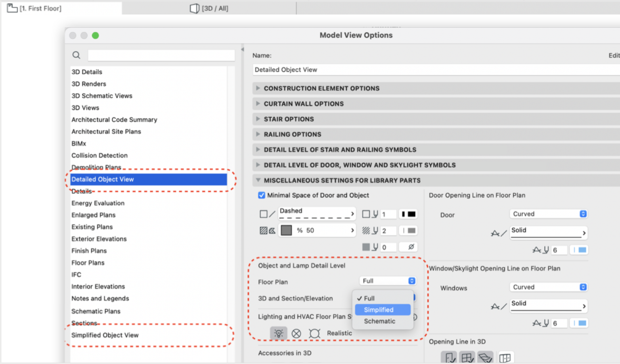Open the Dashed line type selector
The image size is (620, 364).
316,213
